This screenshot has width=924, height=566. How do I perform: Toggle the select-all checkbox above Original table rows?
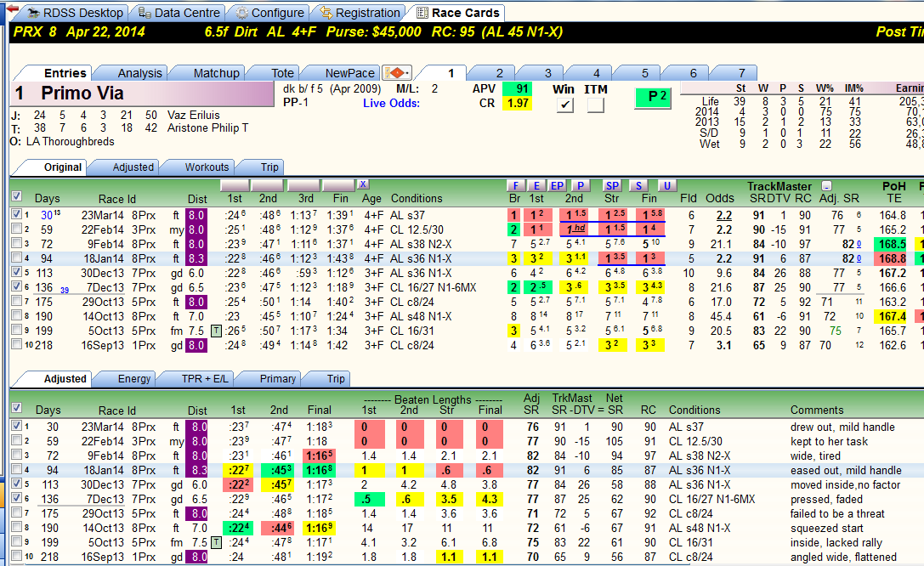[16, 196]
